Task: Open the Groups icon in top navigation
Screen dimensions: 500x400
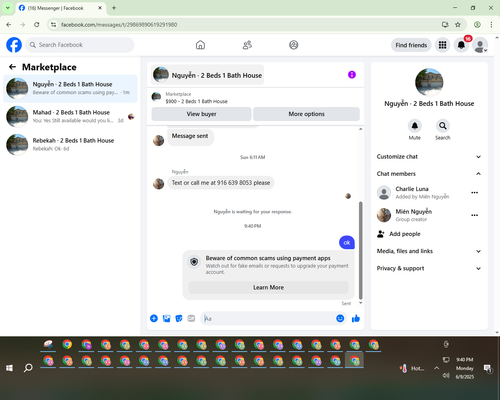Action: pyautogui.click(x=294, y=45)
